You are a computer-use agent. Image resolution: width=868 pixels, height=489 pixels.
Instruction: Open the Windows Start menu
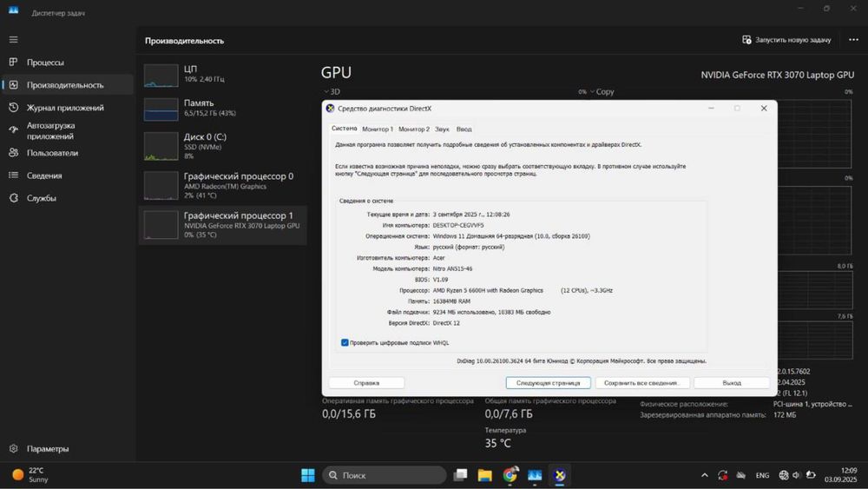(308, 475)
